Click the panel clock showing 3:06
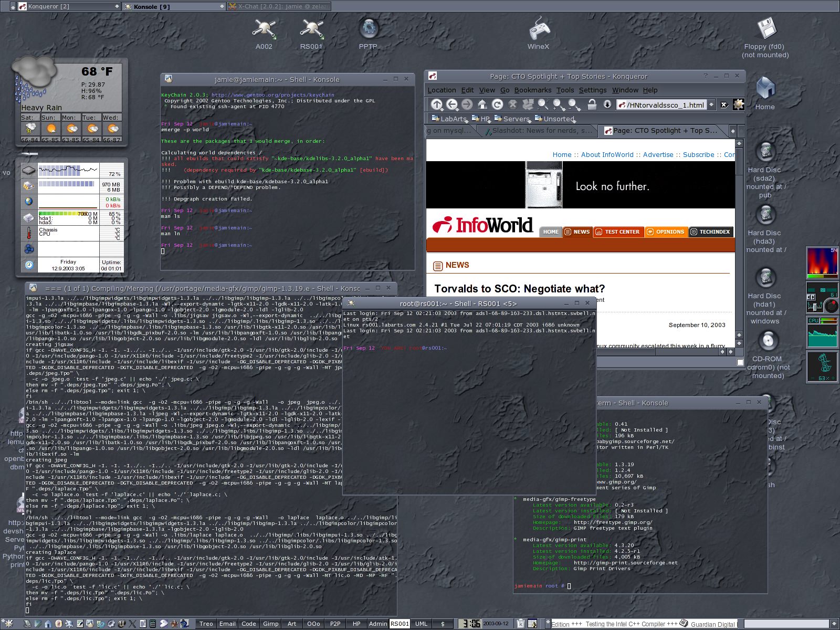Image resolution: width=840 pixels, height=630 pixels. pyautogui.click(x=470, y=624)
